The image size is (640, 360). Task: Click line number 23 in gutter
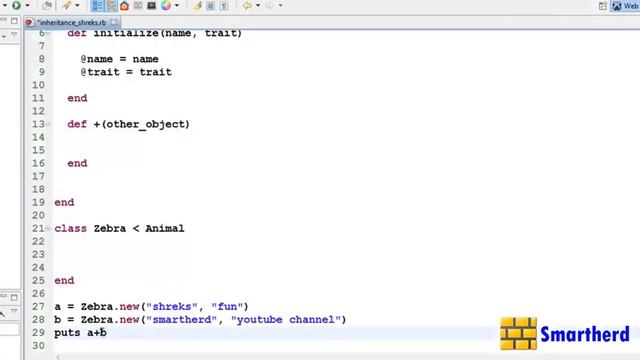(x=38, y=255)
